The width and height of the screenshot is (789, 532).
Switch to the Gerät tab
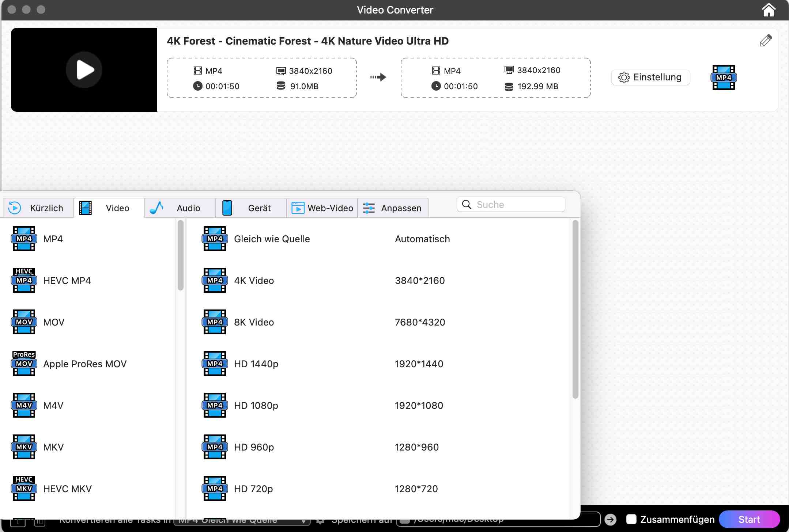(x=251, y=208)
